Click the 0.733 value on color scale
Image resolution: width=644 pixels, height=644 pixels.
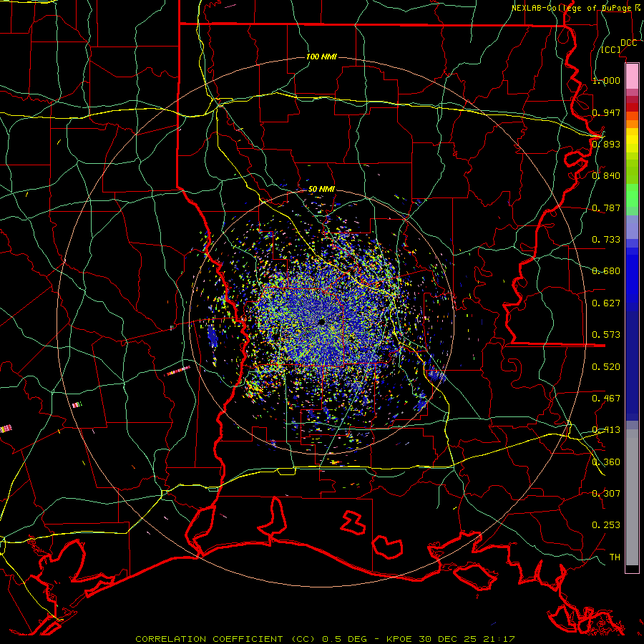[x=606, y=240]
